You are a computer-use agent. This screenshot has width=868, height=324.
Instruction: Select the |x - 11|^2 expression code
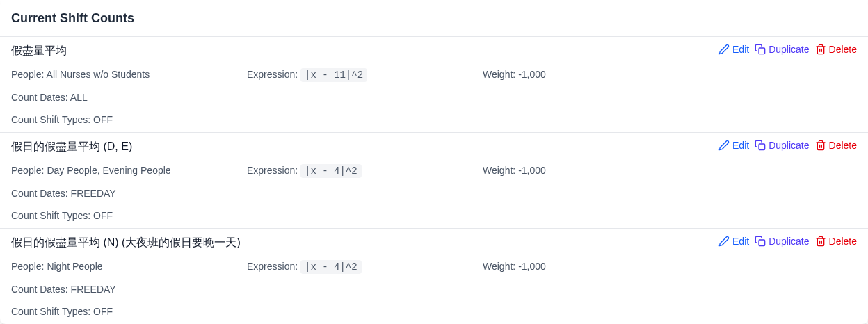coord(334,75)
